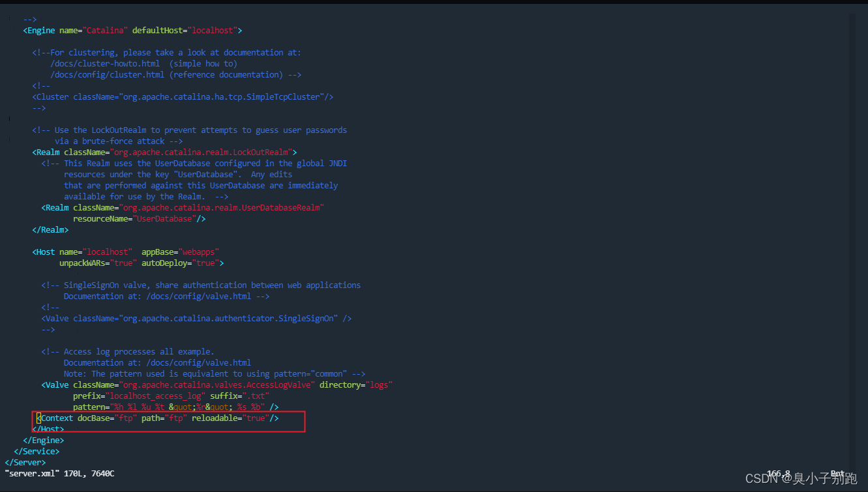Click "available for use by the Realm." line
Screen dimensions: 868x492
coord(146,197)
